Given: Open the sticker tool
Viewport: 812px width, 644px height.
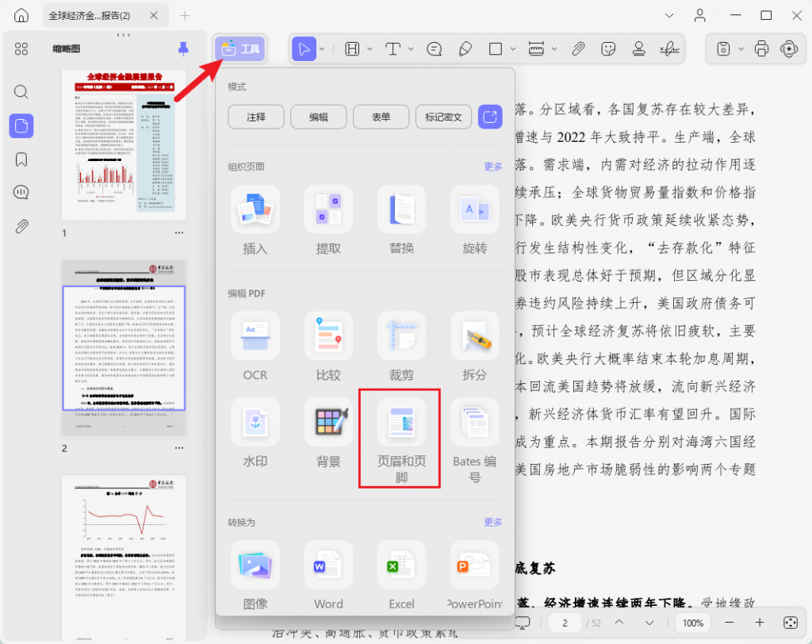Looking at the screenshot, I should [x=608, y=48].
